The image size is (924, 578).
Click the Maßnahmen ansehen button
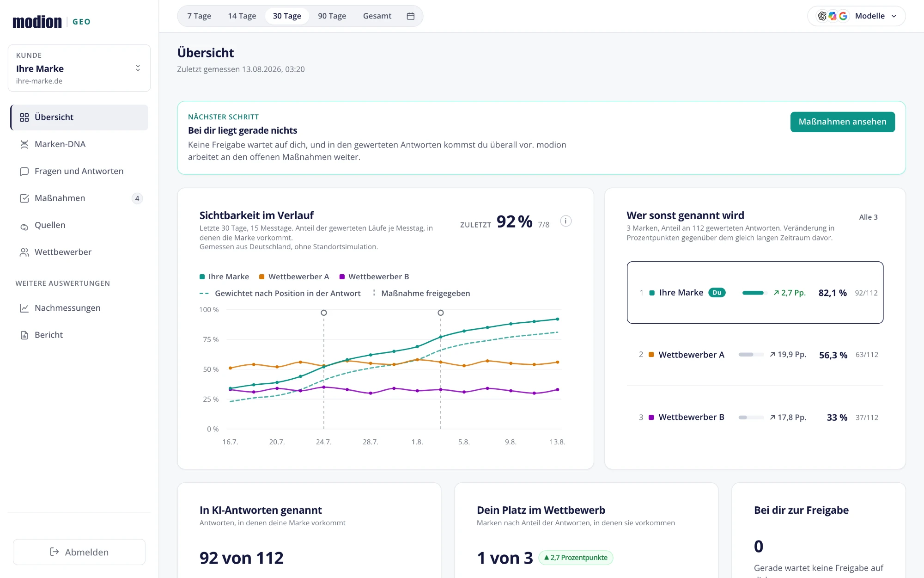(x=842, y=122)
